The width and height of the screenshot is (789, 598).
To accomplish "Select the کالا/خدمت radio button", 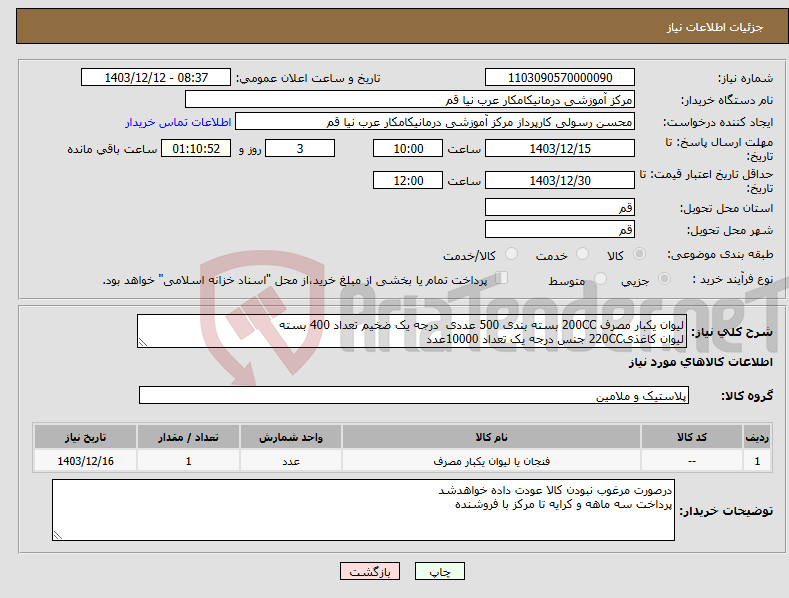I will pyautogui.click(x=511, y=254).
